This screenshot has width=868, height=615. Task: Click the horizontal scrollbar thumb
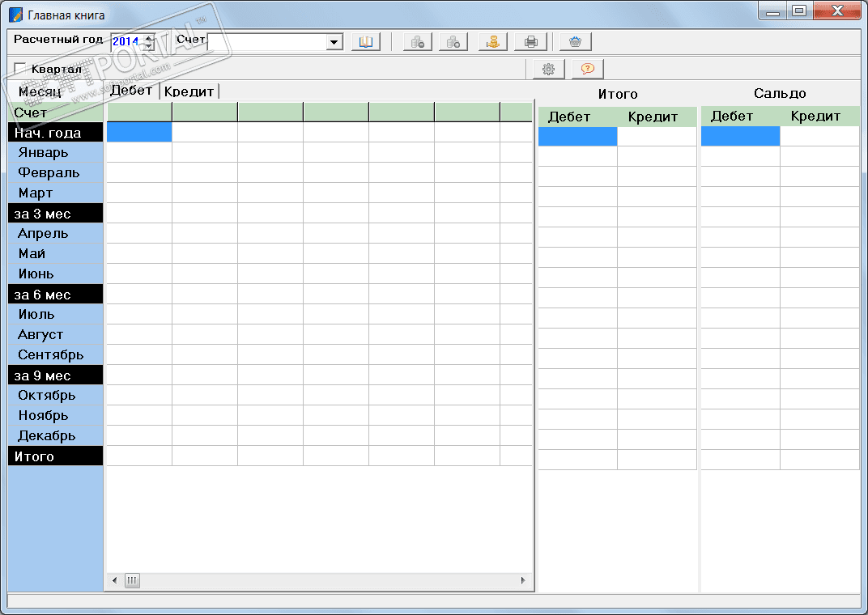pyautogui.click(x=132, y=580)
